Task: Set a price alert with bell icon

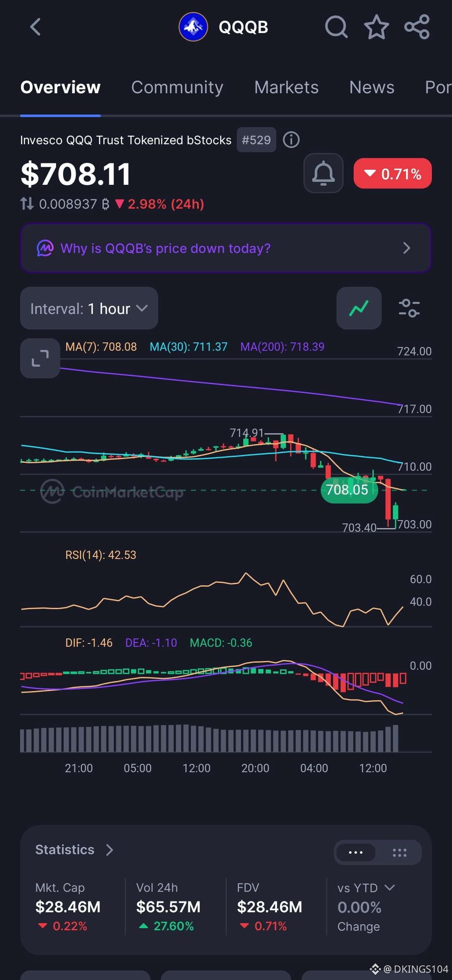Action: coord(324,173)
